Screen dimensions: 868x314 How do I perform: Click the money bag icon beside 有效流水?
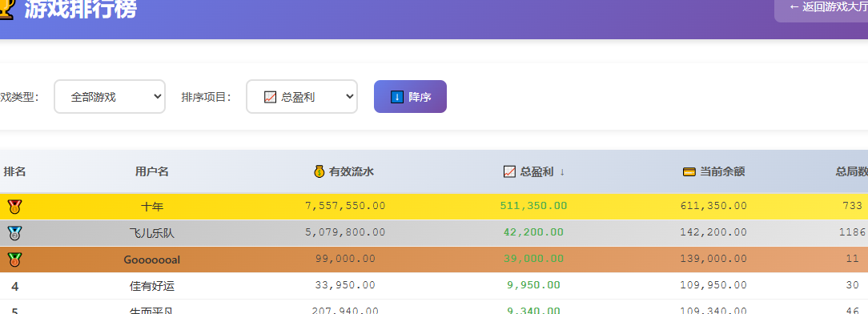coord(319,171)
